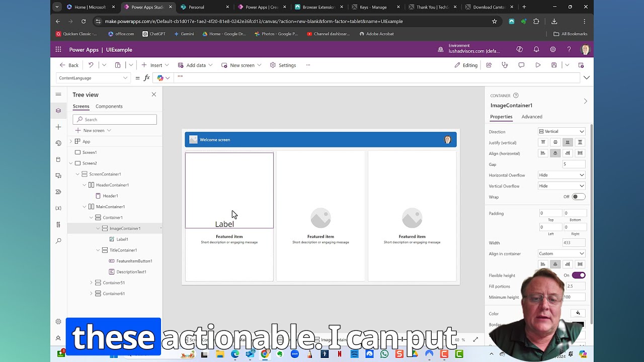This screenshot has width=644, height=362.
Task: Preview the app with the Play icon
Action: pyautogui.click(x=538, y=65)
